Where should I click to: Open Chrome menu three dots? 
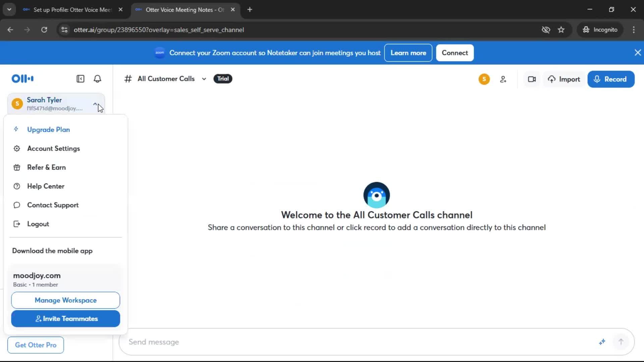(x=634, y=30)
